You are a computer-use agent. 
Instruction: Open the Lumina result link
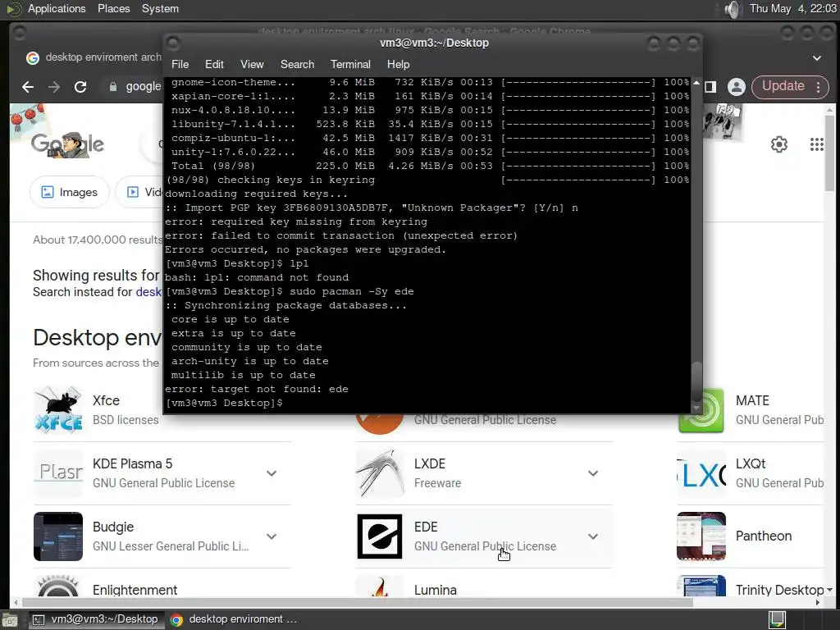tap(436, 590)
